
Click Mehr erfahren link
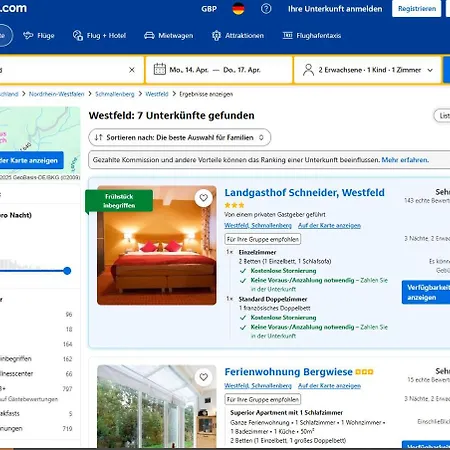(405, 160)
